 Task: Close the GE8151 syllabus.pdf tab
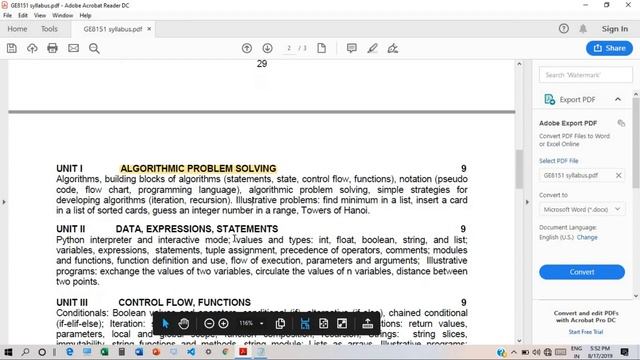click(149, 29)
